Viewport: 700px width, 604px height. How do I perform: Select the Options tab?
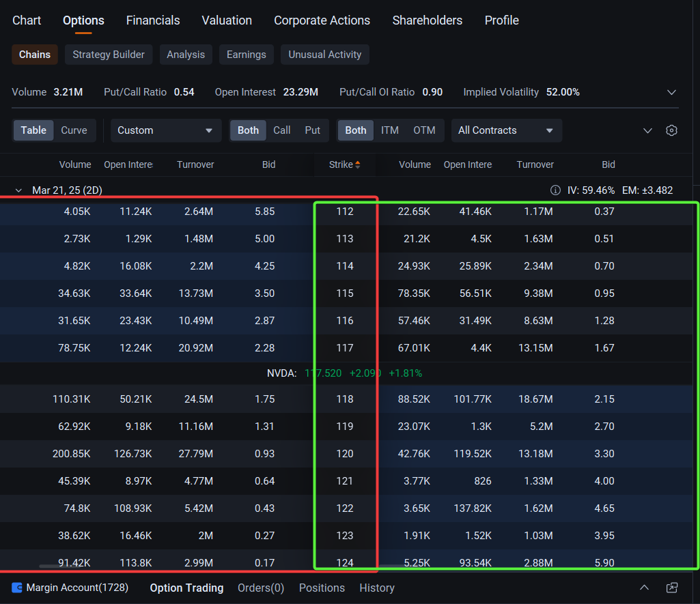point(83,20)
